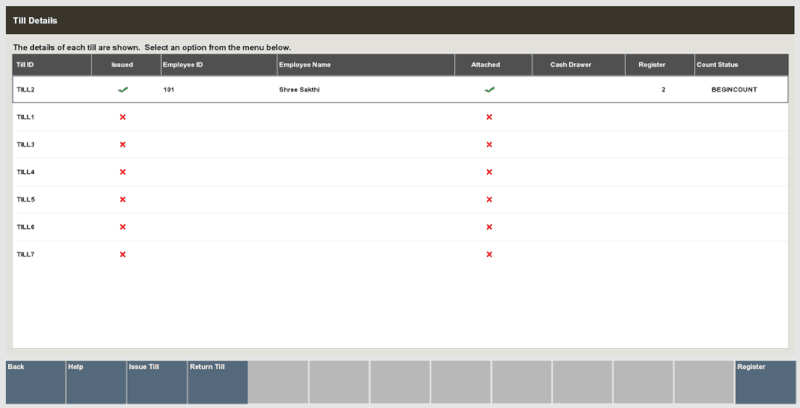Click the red Issued X for TILL7

pyautogui.click(x=122, y=254)
